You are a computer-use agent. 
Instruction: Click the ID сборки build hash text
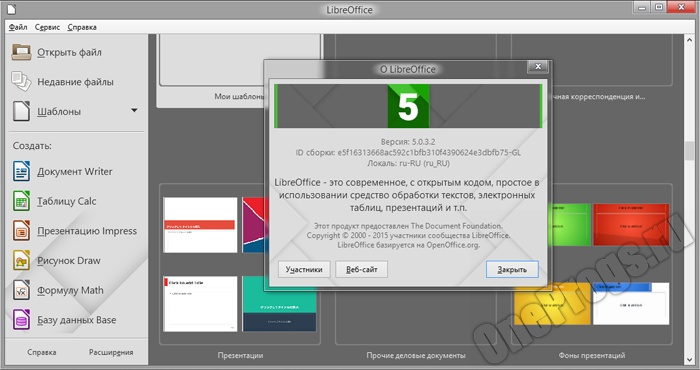pos(408,153)
